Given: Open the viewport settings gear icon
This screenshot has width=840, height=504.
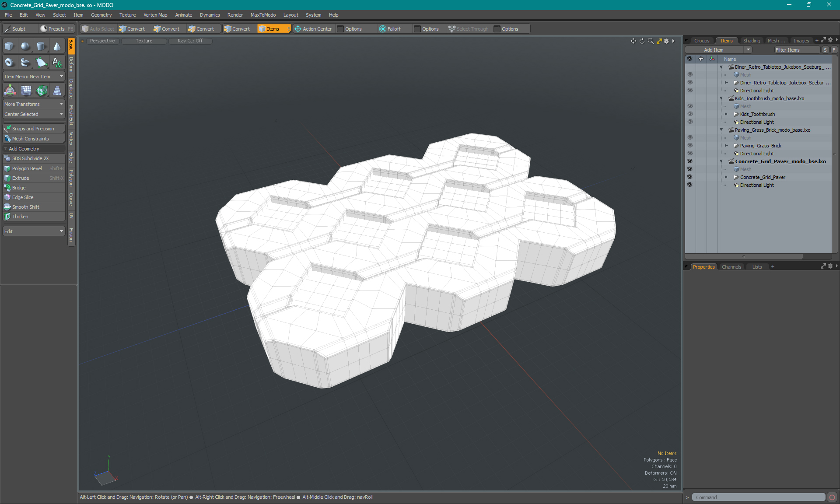Looking at the screenshot, I should (666, 41).
